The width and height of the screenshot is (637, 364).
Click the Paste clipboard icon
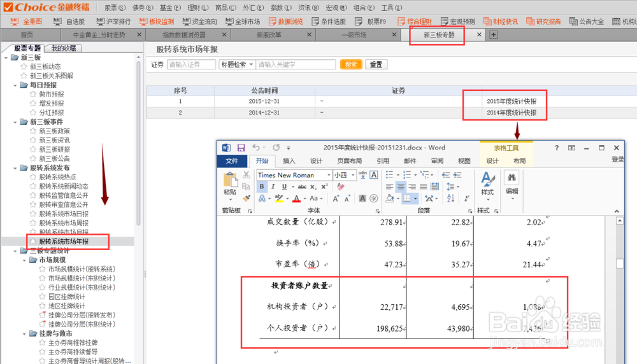coord(230,179)
